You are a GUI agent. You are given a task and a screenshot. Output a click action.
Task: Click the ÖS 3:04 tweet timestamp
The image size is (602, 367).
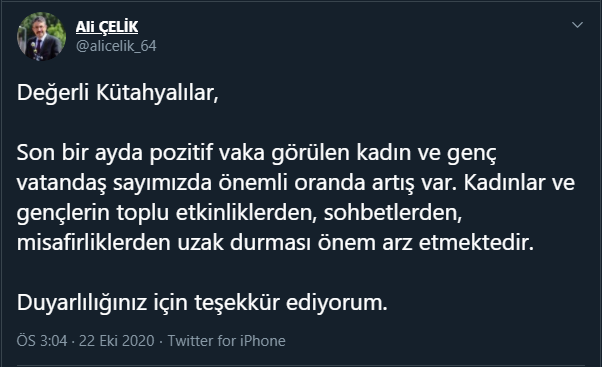[x=42, y=341]
